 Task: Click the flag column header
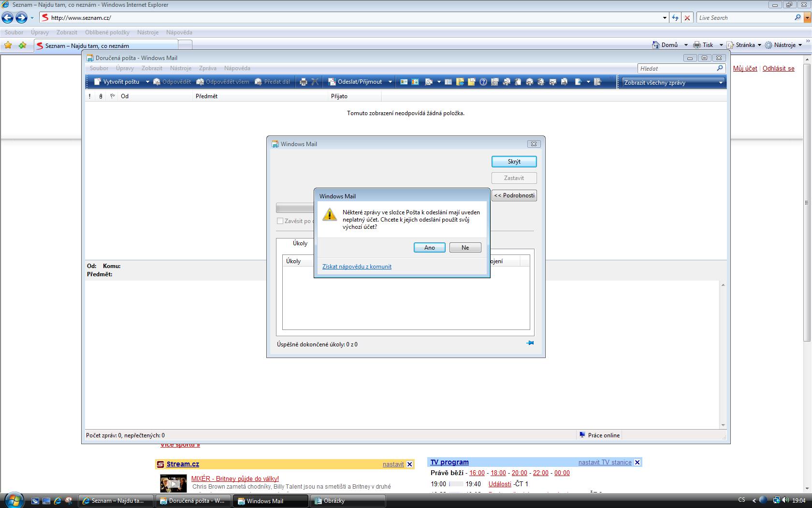tap(112, 96)
